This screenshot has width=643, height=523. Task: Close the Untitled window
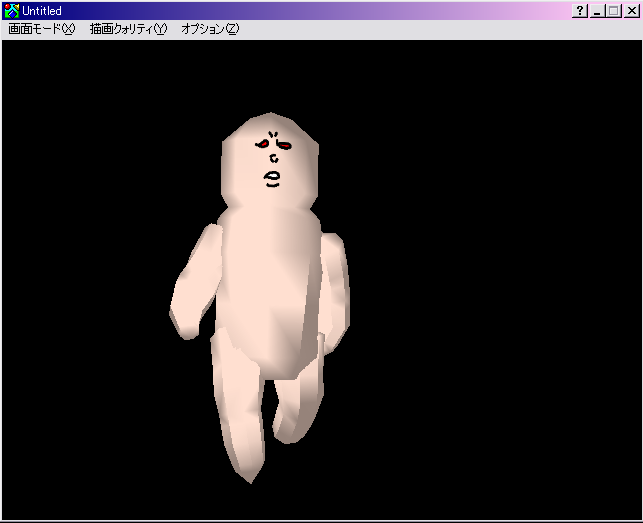tap(631, 10)
